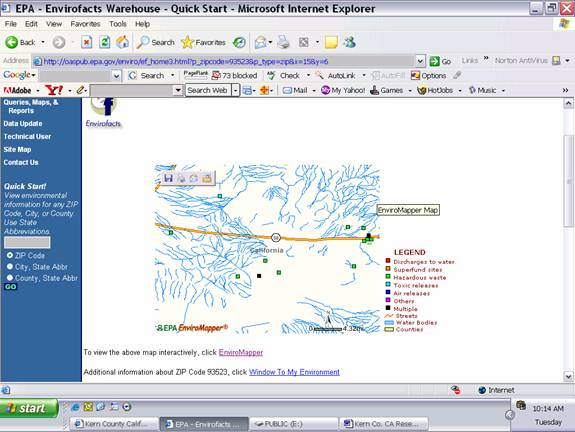Expand the Yahoo Games dropdown arrow
The image size is (575, 432).
click(410, 91)
